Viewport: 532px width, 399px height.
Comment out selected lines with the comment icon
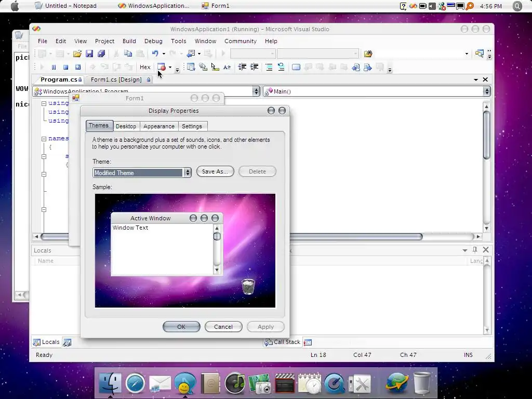coord(269,67)
